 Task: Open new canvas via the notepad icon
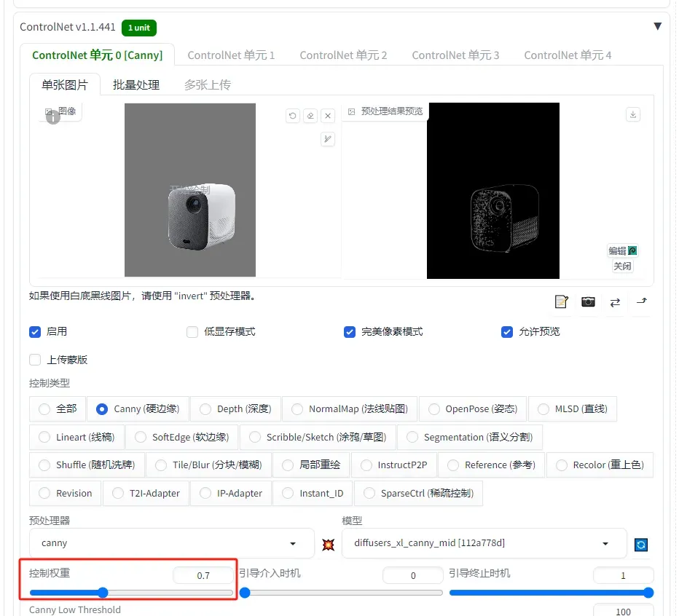[561, 301]
